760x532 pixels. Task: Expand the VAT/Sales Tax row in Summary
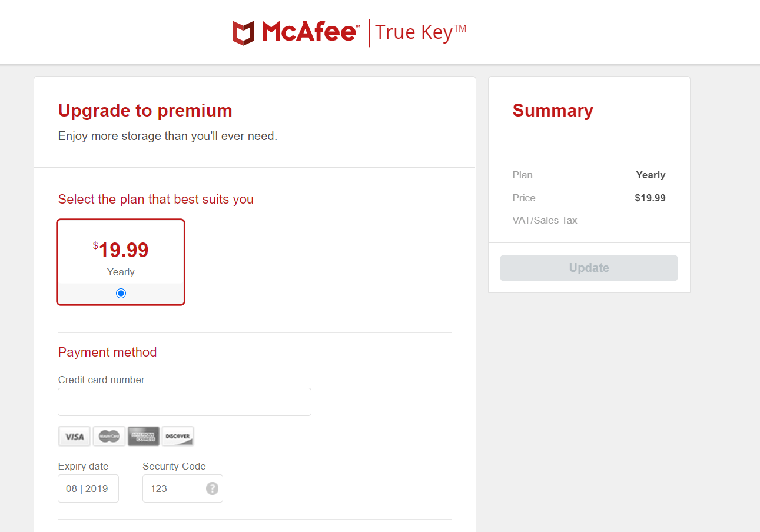pos(545,220)
